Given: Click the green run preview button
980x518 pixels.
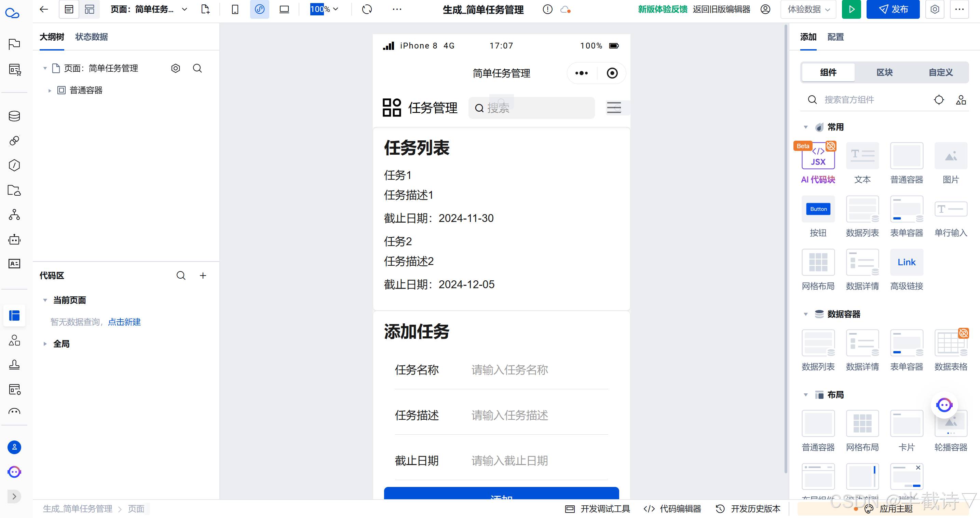Looking at the screenshot, I should pyautogui.click(x=851, y=10).
